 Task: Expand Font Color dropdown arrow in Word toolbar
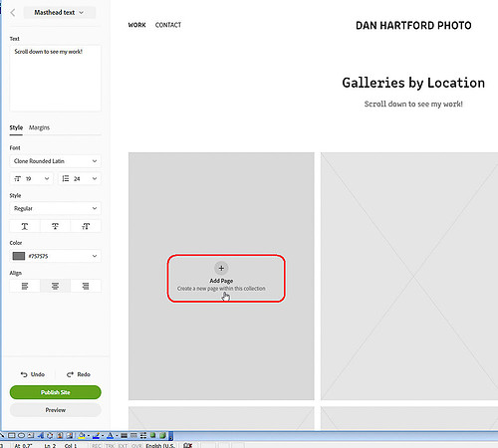[x=117, y=436]
